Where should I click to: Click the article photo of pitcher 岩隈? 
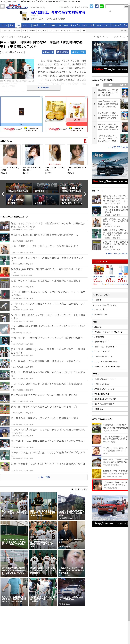tap(17, 69)
